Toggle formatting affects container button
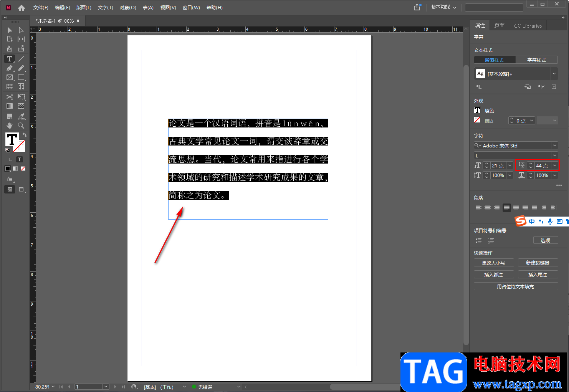The image size is (569, 392). click(x=11, y=159)
